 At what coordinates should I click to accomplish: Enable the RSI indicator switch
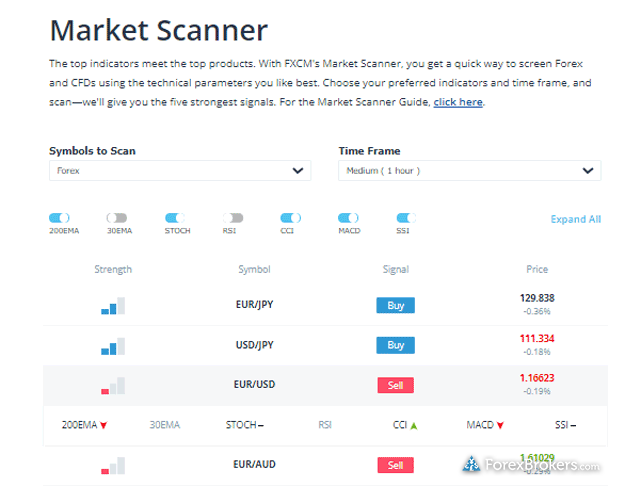pos(233,218)
